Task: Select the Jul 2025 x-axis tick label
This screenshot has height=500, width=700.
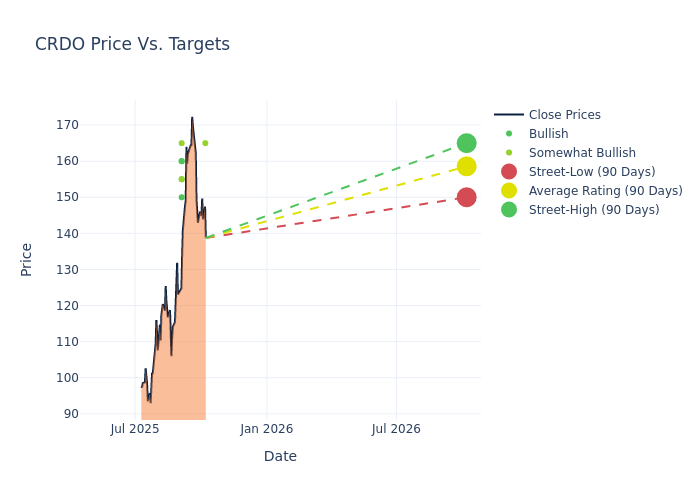Action: [x=135, y=429]
